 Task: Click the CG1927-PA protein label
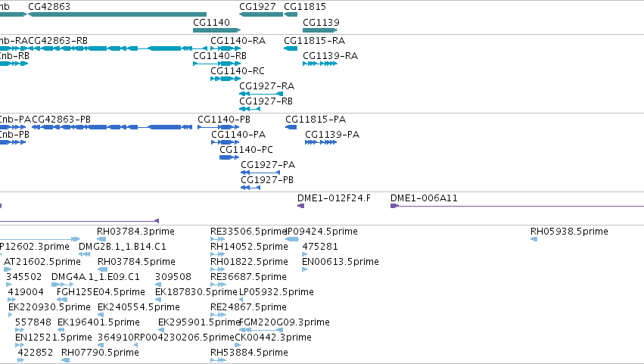268,165
